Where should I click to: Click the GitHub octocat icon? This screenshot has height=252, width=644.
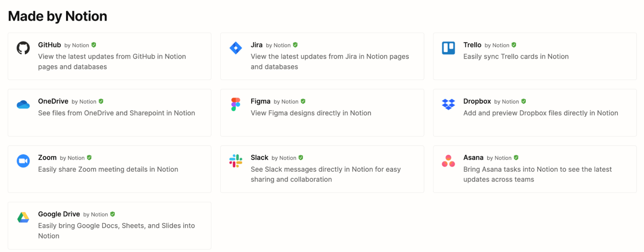(23, 48)
